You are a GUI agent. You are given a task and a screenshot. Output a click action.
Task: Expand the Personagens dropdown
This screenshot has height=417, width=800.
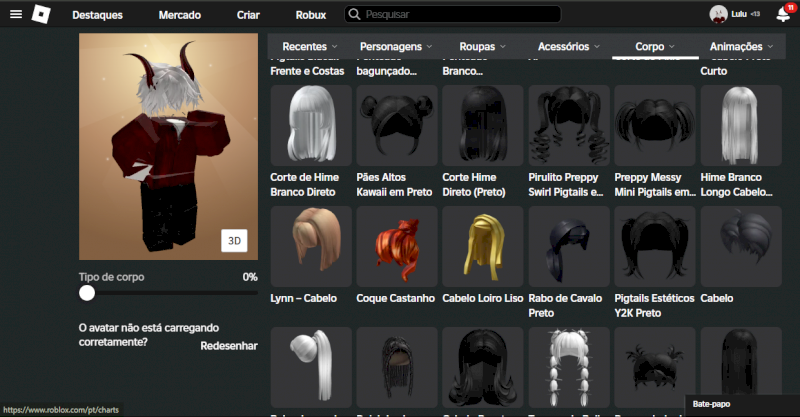coord(396,46)
